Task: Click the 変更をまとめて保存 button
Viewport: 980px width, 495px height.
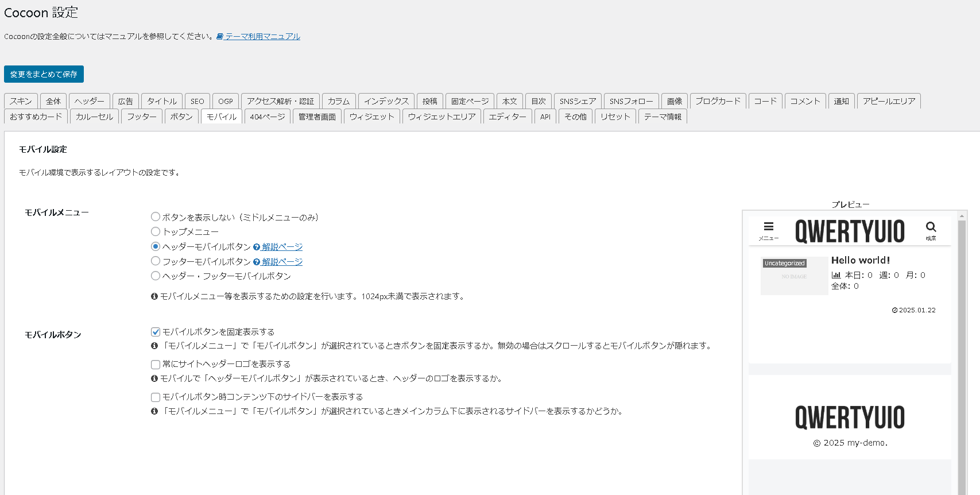Action: [x=44, y=74]
